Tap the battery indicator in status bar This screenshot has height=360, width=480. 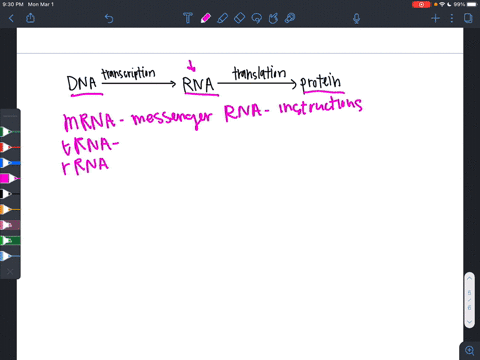(x=472, y=4)
